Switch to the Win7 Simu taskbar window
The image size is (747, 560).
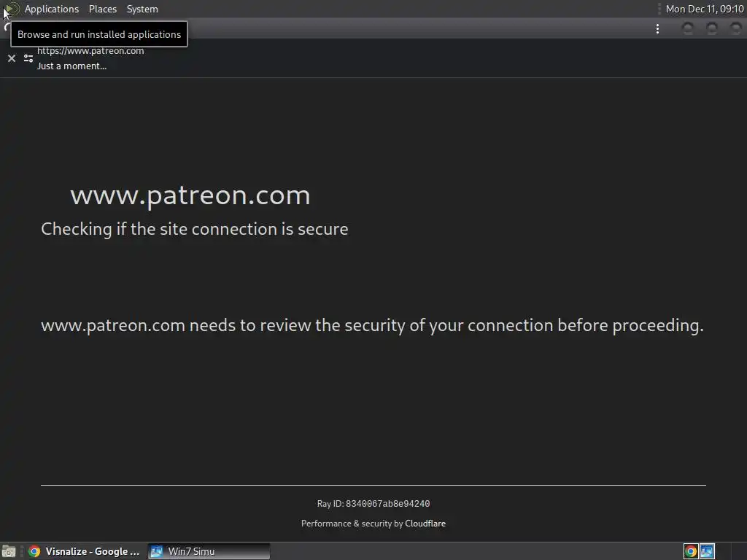click(x=209, y=551)
